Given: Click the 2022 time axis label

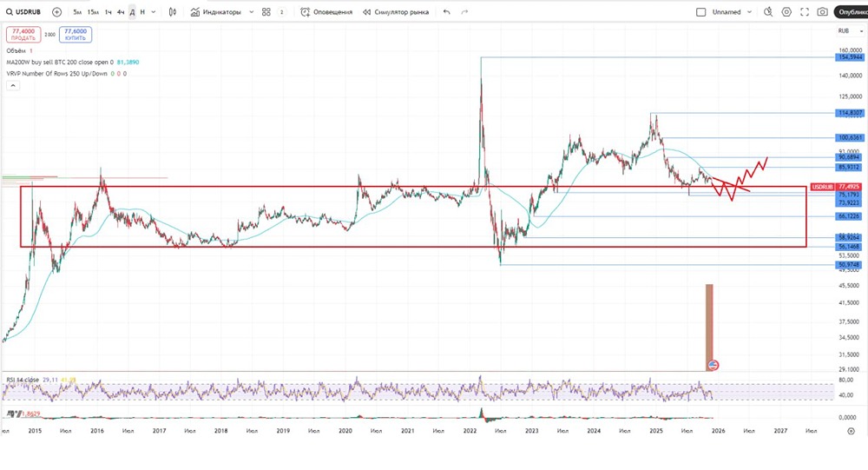Looking at the screenshot, I should click(x=470, y=431).
